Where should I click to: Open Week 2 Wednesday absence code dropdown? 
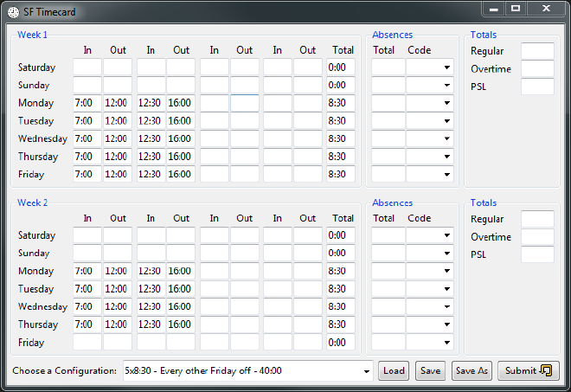430,306
